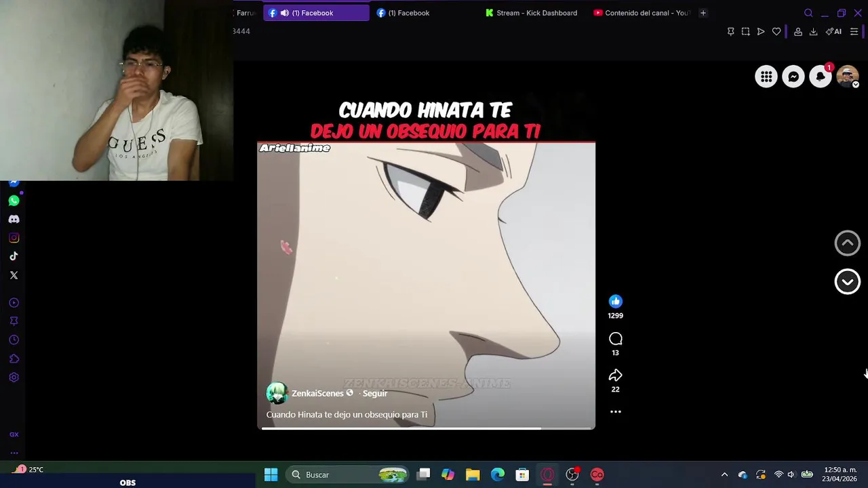
Task: Switch to the active '(1) Facebook' tab
Action: [x=316, y=13]
